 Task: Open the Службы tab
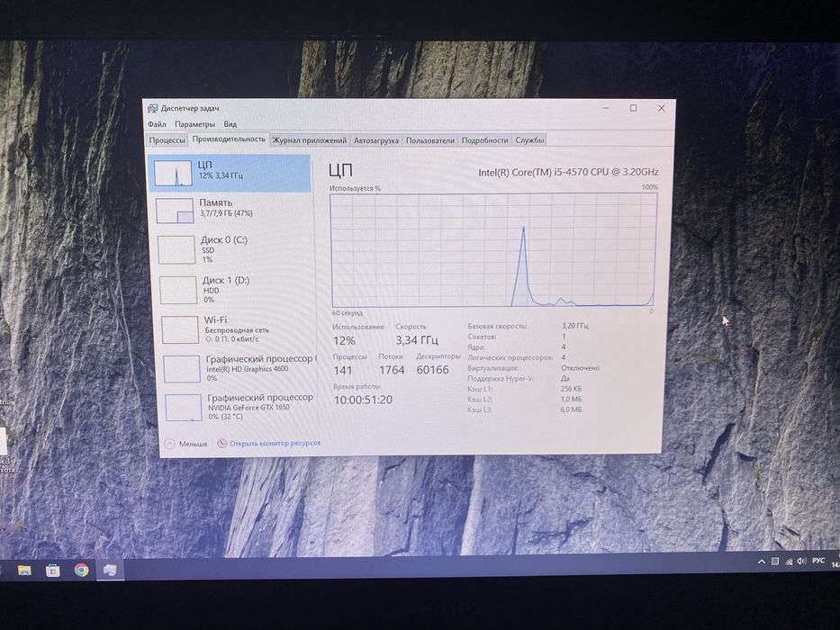pos(529,140)
